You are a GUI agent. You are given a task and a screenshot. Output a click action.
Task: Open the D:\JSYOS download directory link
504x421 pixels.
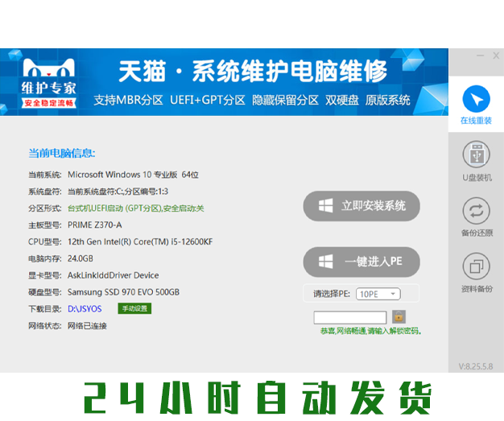85,309
